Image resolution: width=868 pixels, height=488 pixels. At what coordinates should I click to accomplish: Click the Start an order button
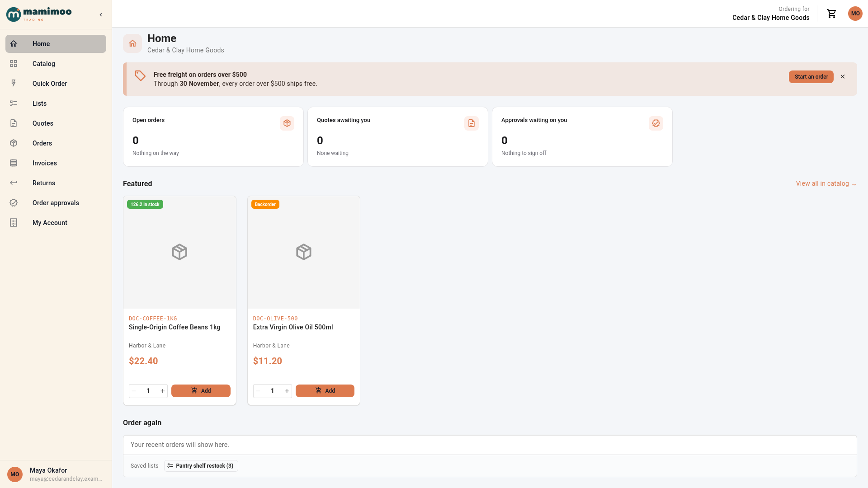pos(811,77)
